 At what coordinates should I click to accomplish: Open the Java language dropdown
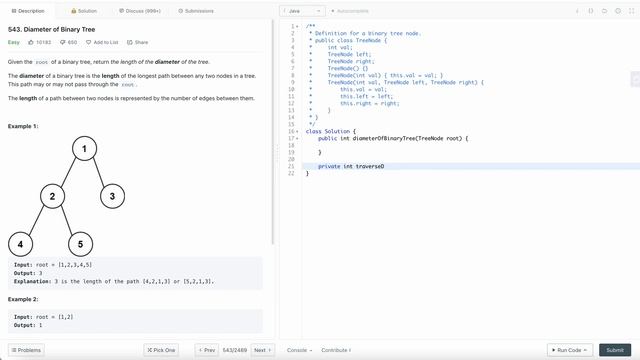click(x=302, y=11)
